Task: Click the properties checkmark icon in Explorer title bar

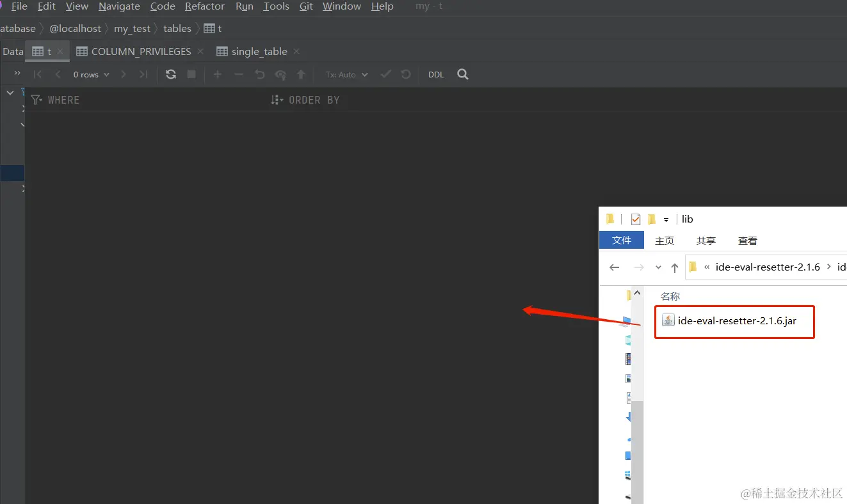Action: (x=635, y=219)
